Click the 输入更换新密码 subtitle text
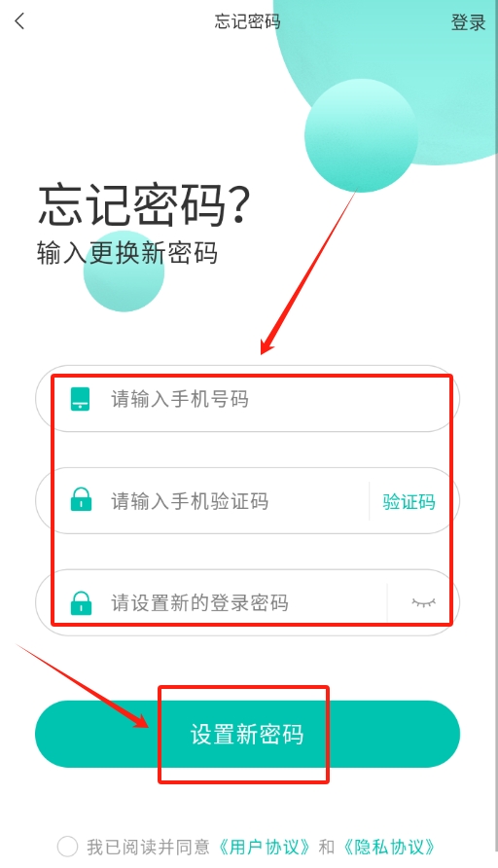Viewport: 498px width, 868px height. pos(127,253)
